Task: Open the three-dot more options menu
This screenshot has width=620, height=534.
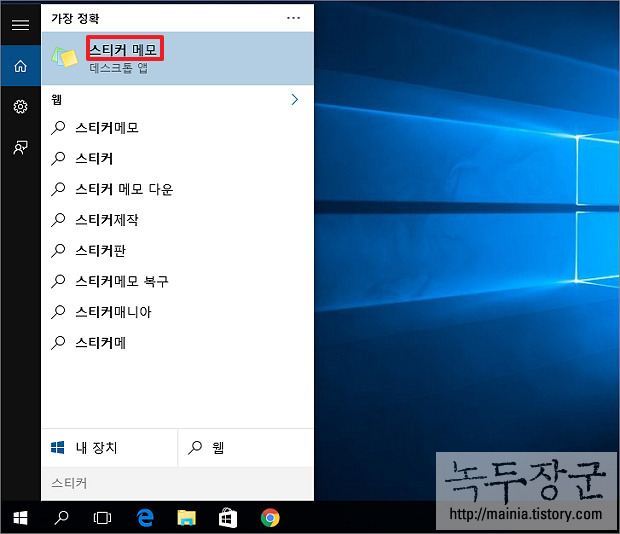Action: [x=293, y=18]
